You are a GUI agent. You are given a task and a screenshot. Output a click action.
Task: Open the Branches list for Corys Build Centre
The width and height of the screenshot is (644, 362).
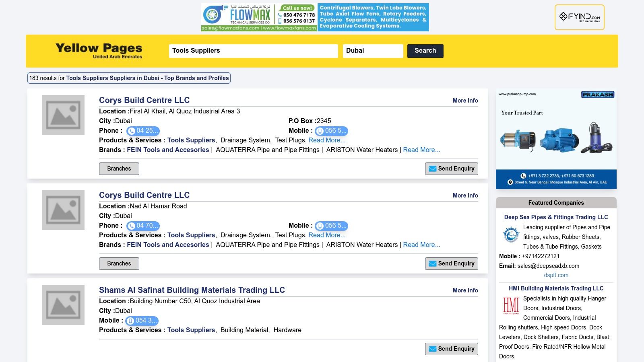point(119,169)
